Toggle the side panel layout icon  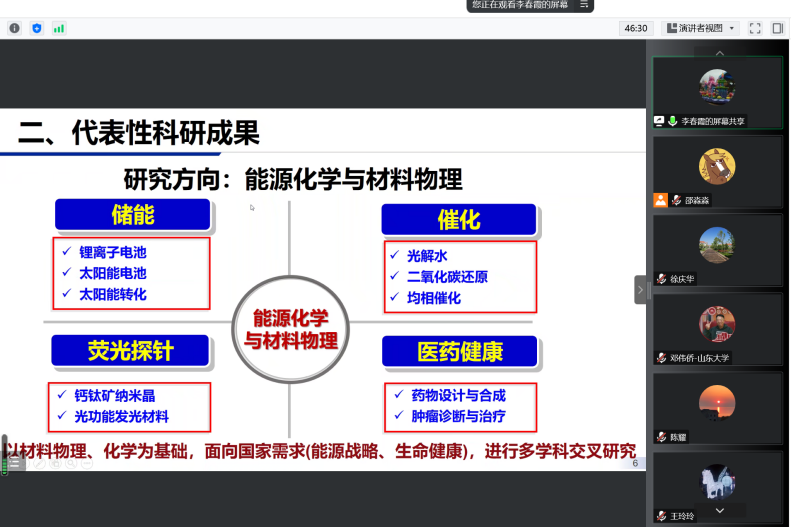777,28
